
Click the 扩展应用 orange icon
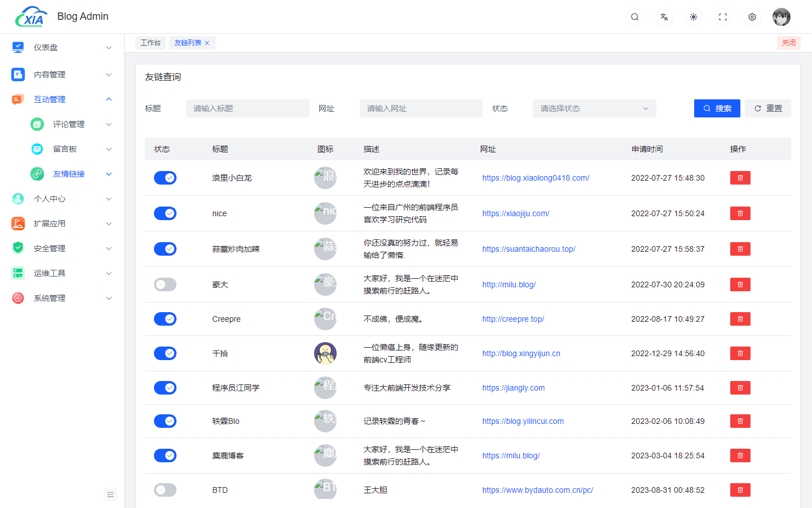click(18, 224)
